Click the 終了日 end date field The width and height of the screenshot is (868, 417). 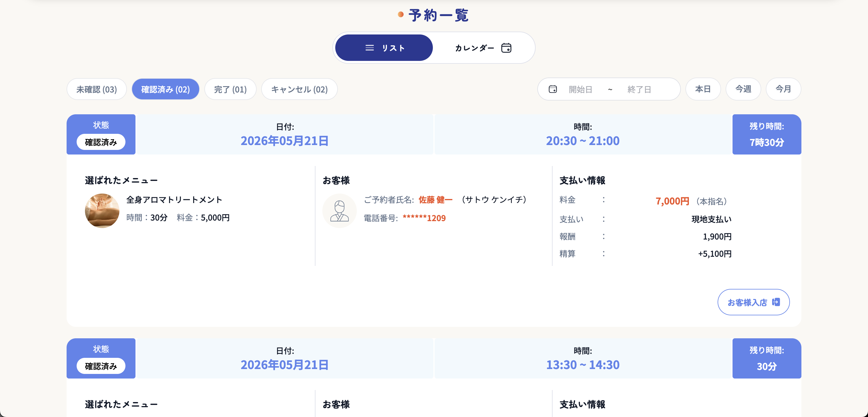click(639, 89)
